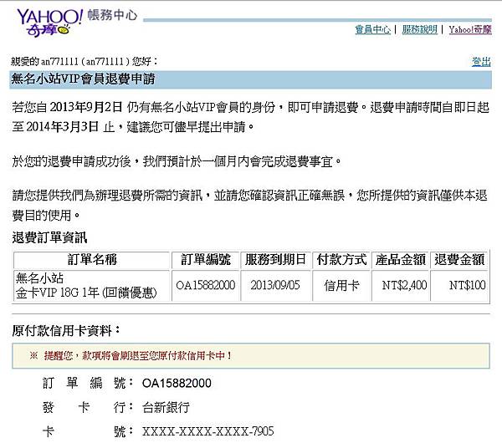Click the 發卡行 label
This screenshot has height=448, width=502.
(x=87, y=407)
